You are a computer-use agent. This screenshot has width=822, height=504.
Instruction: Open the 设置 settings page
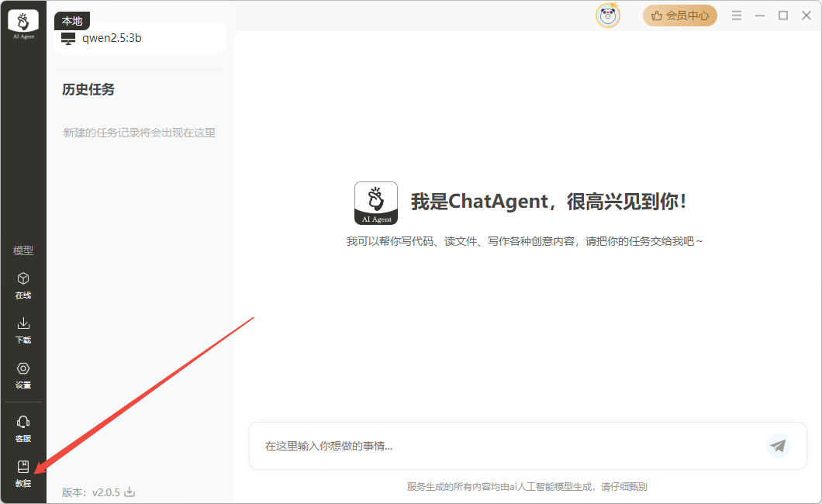pyautogui.click(x=23, y=375)
